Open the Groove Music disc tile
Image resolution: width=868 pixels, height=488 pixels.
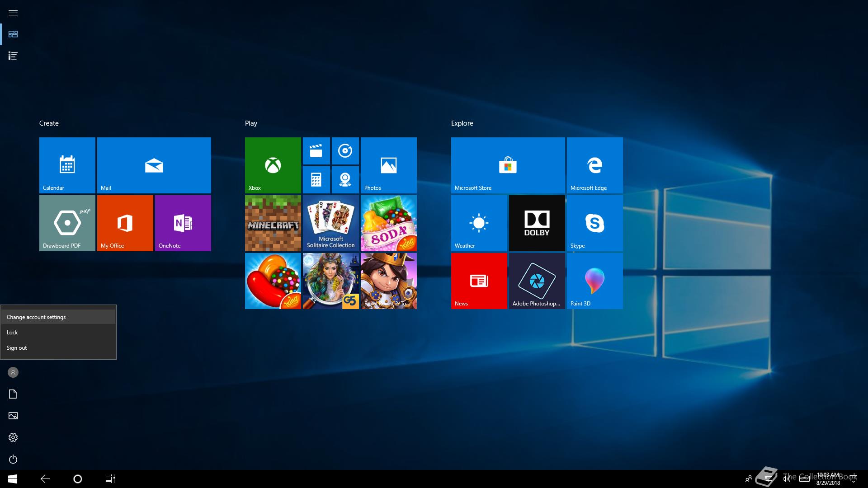coord(345,151)
